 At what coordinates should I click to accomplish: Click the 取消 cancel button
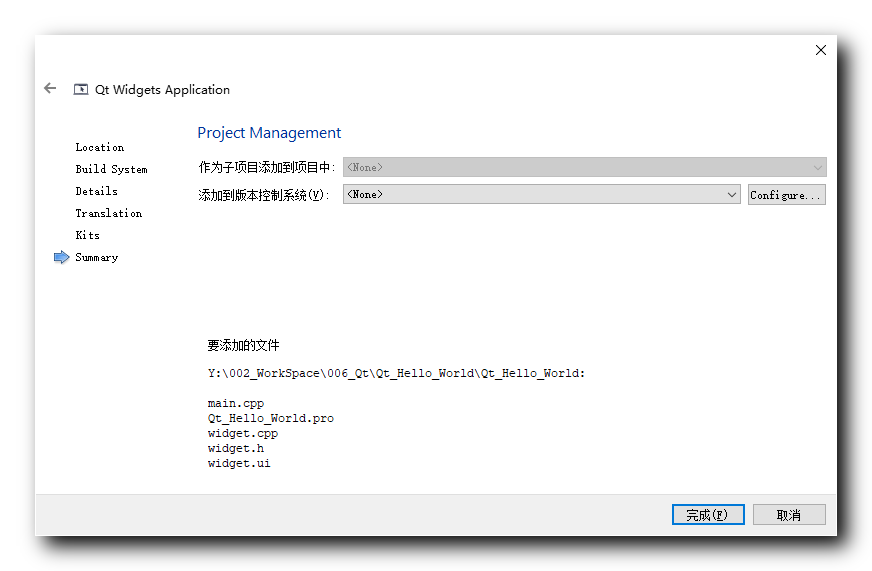[789, 515]
